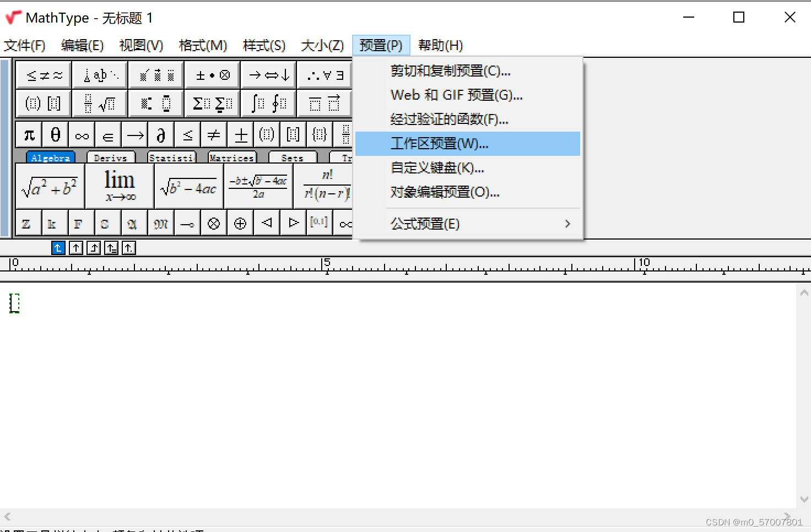
Task: Open the fence templates palette
Action: tap(44, 104)
